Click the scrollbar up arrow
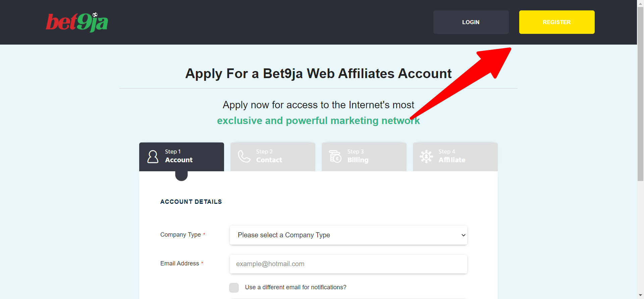644x299 pixels. click(640, 4)
